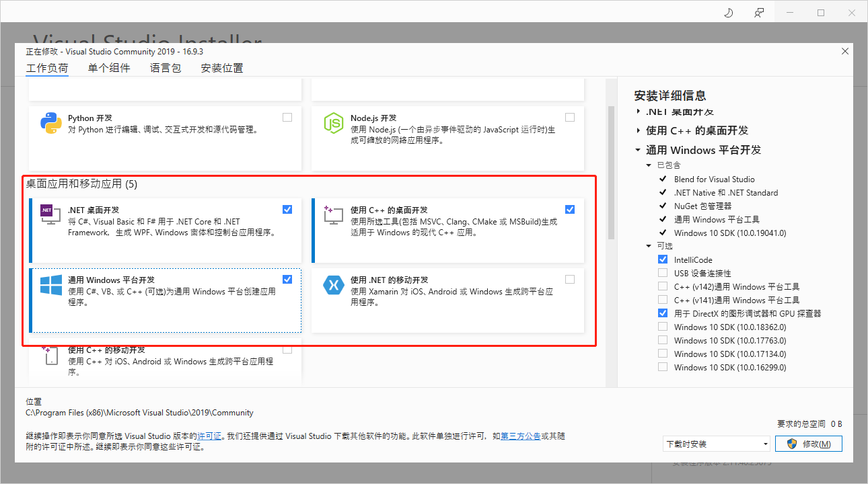Collapse the 已包含 section

(649, 165)
